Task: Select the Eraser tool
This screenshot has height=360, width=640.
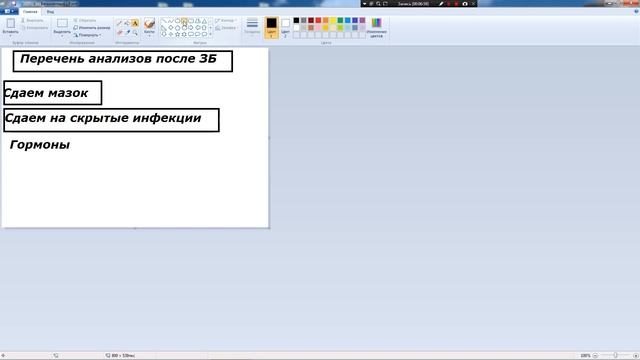Action: coord(119,32)
